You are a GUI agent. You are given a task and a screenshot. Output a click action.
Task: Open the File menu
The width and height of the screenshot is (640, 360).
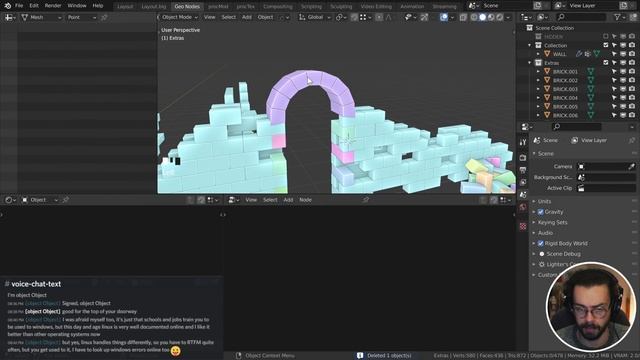click(19, 6)
